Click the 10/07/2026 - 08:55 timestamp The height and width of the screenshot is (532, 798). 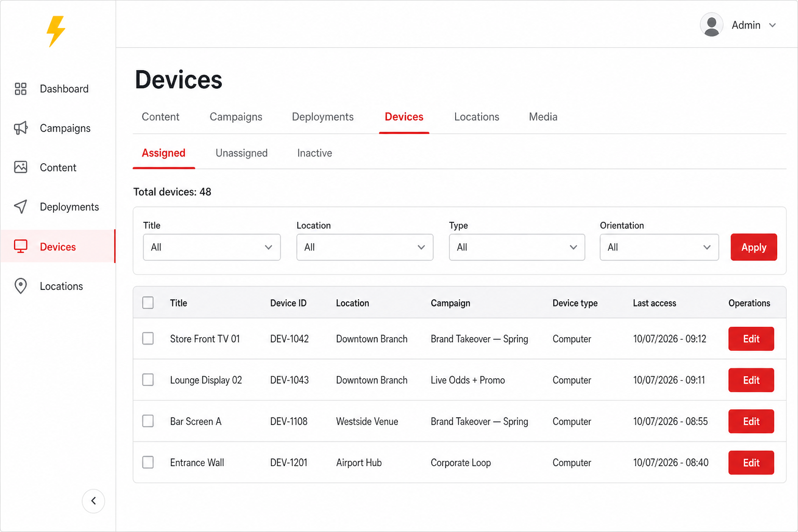coord(670,421)
